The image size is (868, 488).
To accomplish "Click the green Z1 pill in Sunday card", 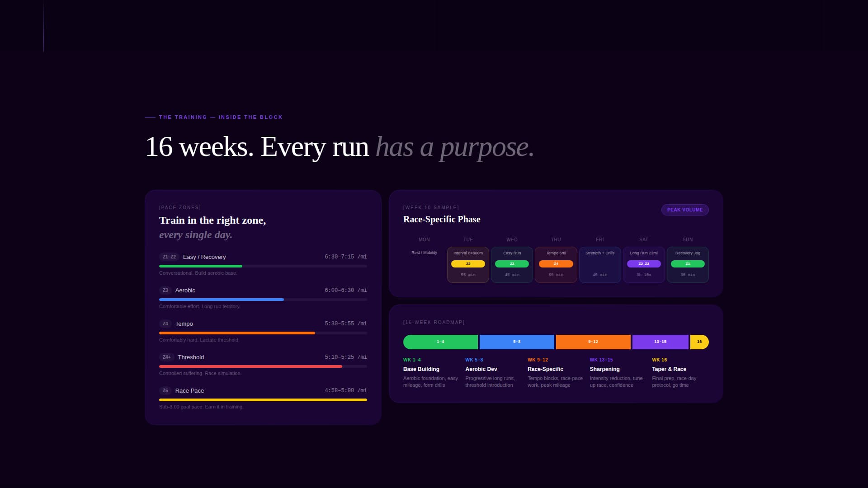I will coord(688,264).
